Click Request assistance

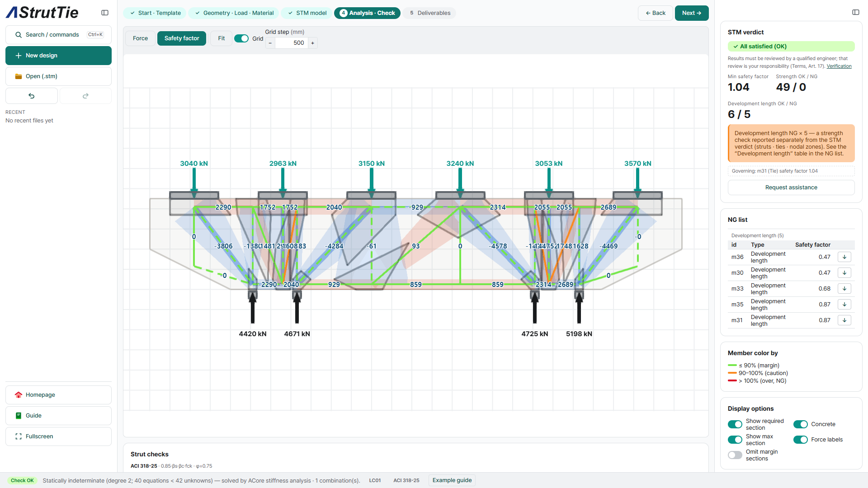point(791,188)
